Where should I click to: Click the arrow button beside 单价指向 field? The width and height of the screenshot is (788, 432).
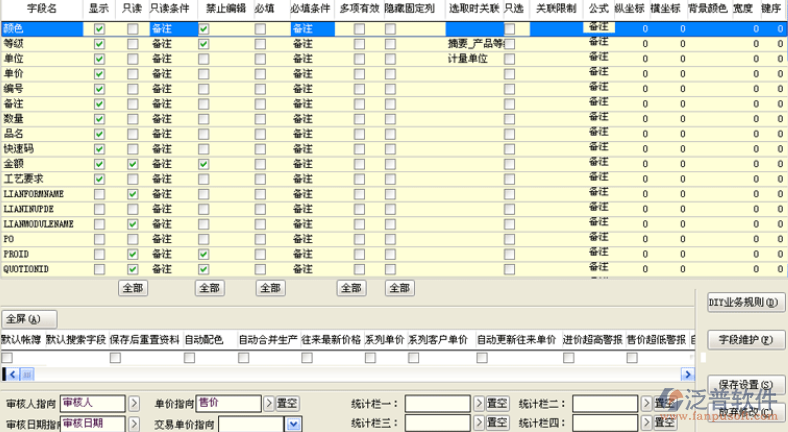[x=269, y=403]
